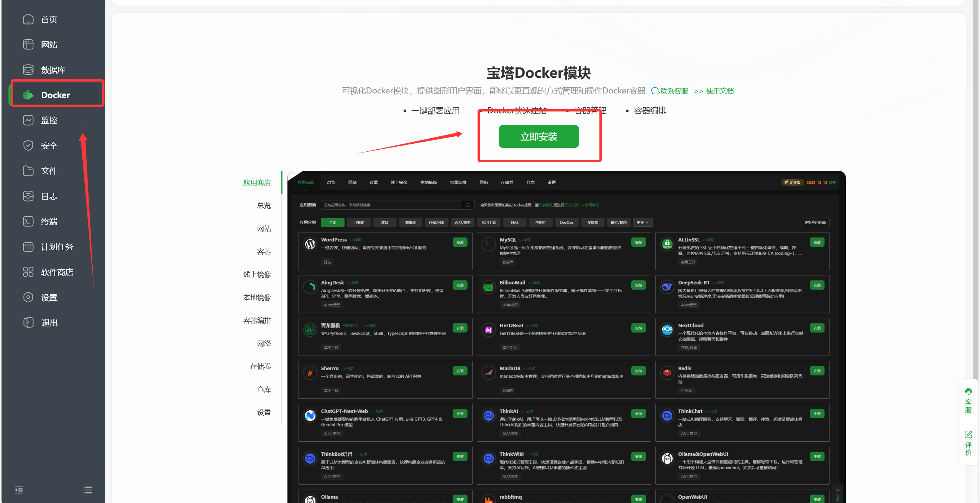Toggle the 已安装 installed filter
This screenshot has height=503, width=980.
coord(358,222)
